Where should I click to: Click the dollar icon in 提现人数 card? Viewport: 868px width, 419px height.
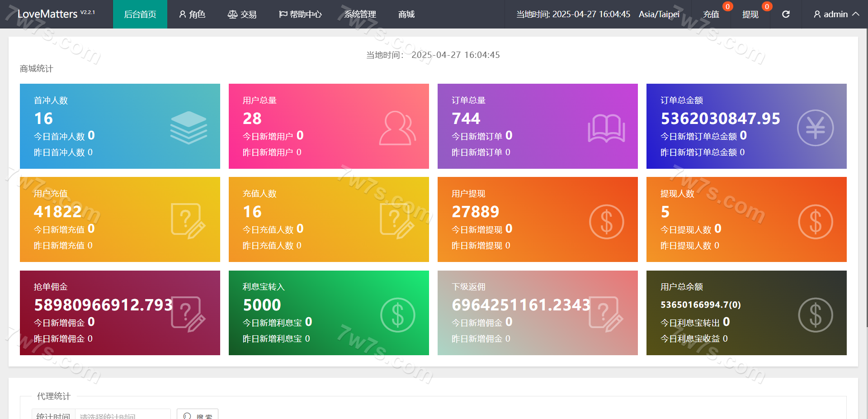pos(815,222)
